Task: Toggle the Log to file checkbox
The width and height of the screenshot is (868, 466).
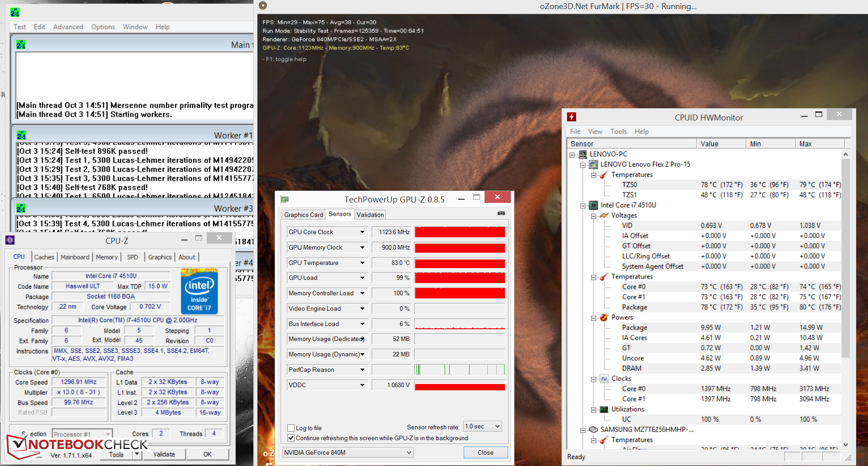Action: click(291, 428)
